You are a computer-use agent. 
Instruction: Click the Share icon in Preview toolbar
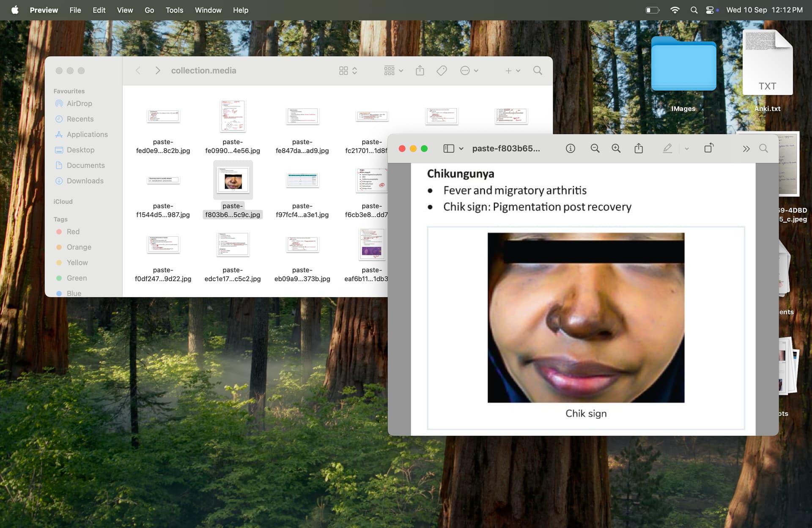coord(639,148)
